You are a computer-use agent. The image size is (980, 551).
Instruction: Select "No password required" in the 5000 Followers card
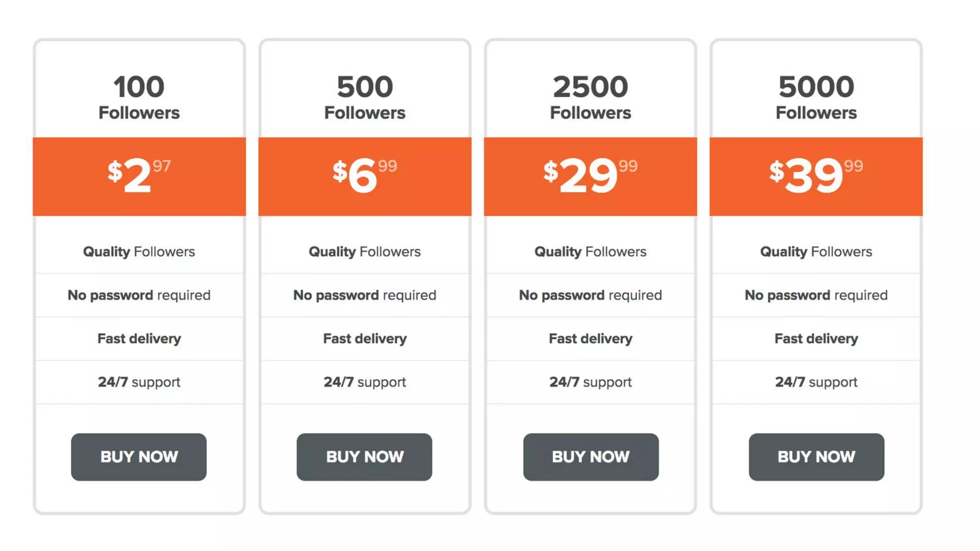[816, 295]
